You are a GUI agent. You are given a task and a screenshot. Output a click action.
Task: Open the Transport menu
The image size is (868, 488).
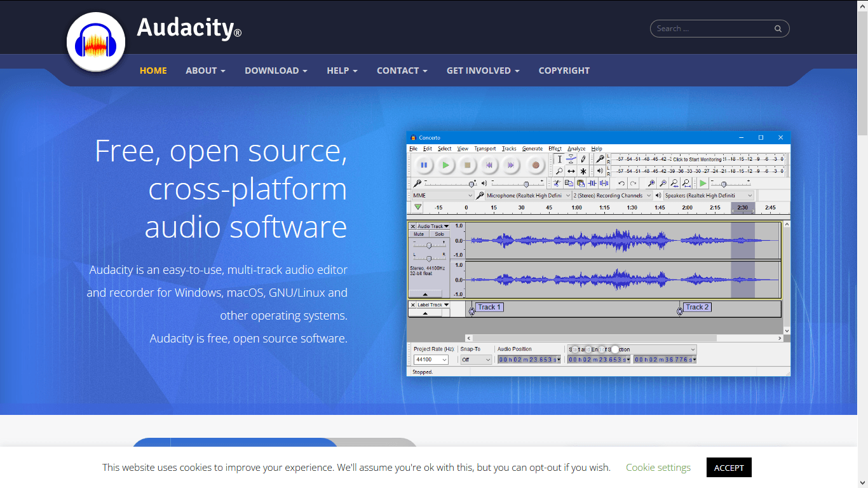point(485,149)
